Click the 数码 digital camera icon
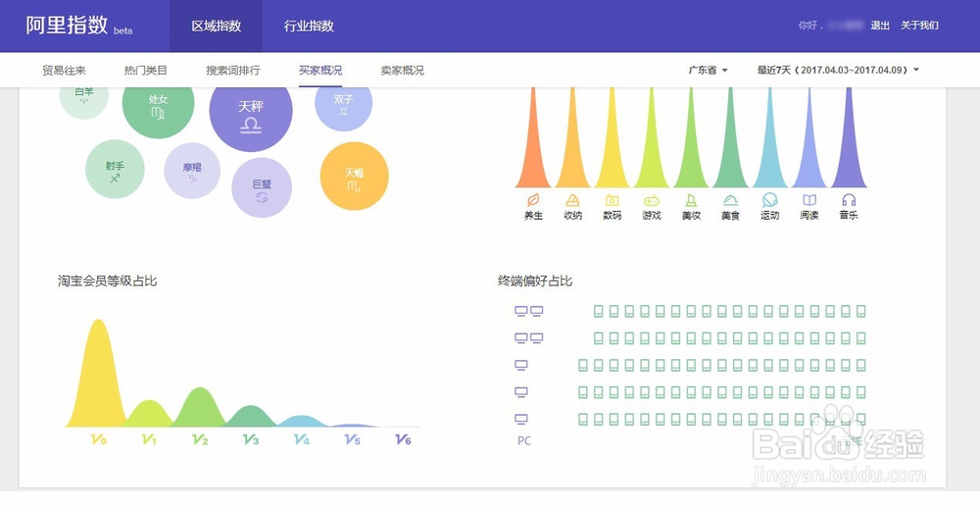980x509 pixels. pos(612,200)
